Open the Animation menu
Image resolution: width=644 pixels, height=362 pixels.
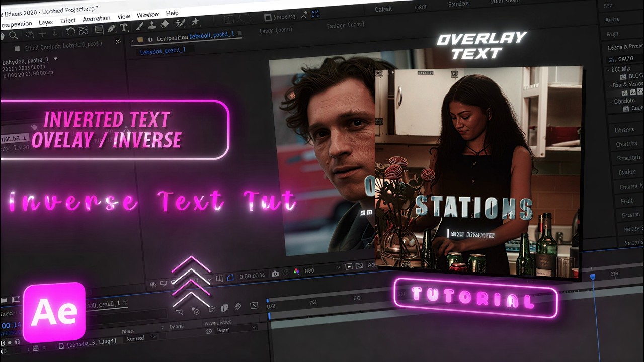[96, 19]
